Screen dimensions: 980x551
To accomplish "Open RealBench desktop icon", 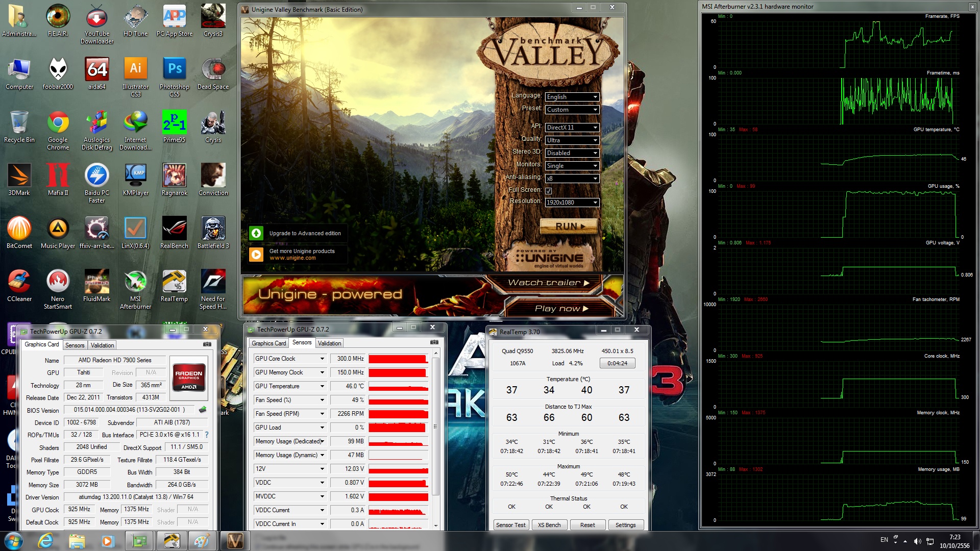I will click(174, 233).
